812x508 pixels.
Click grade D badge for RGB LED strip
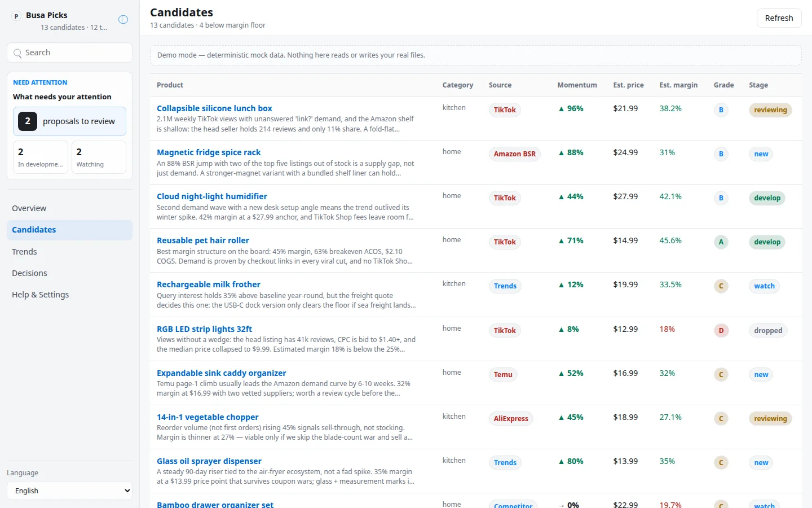pos(721,331)
